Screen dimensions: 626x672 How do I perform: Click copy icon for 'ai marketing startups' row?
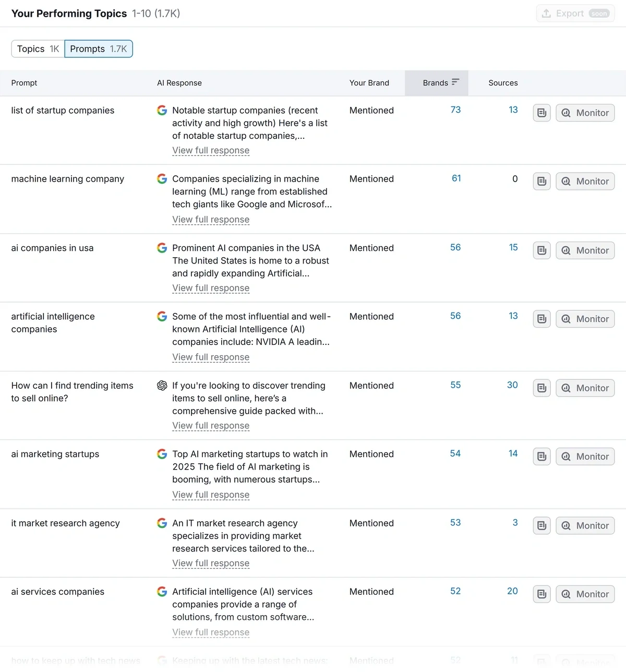[541, 457]
